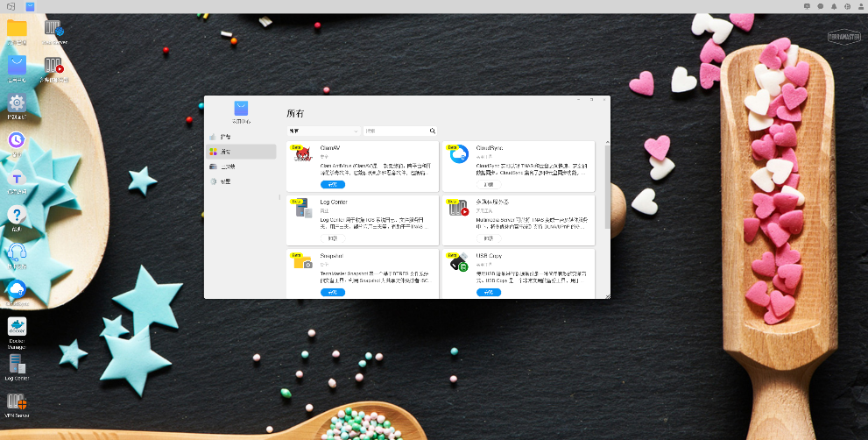
Task: Click the Multimedia Server app icon in the list
Action: (459, 208)
